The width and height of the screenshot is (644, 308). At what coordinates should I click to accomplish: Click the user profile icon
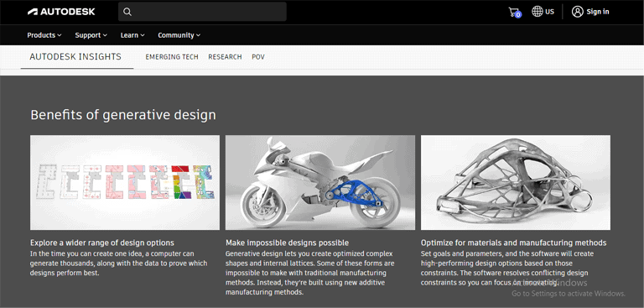(578, 12)
